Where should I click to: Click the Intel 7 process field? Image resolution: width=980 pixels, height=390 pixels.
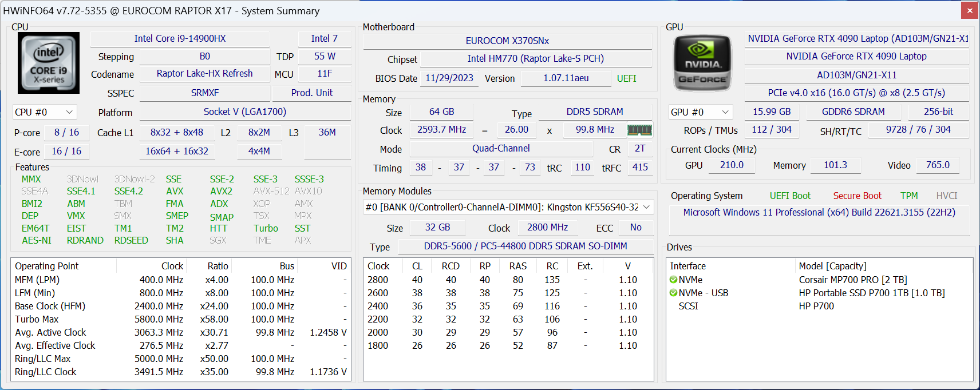[325, 38]
